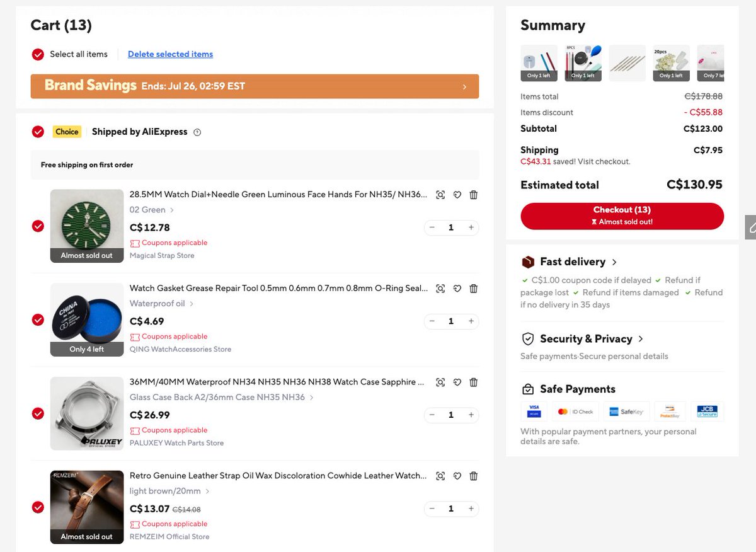Open Glass Case Back A2 variant selector

click(222, 398)
